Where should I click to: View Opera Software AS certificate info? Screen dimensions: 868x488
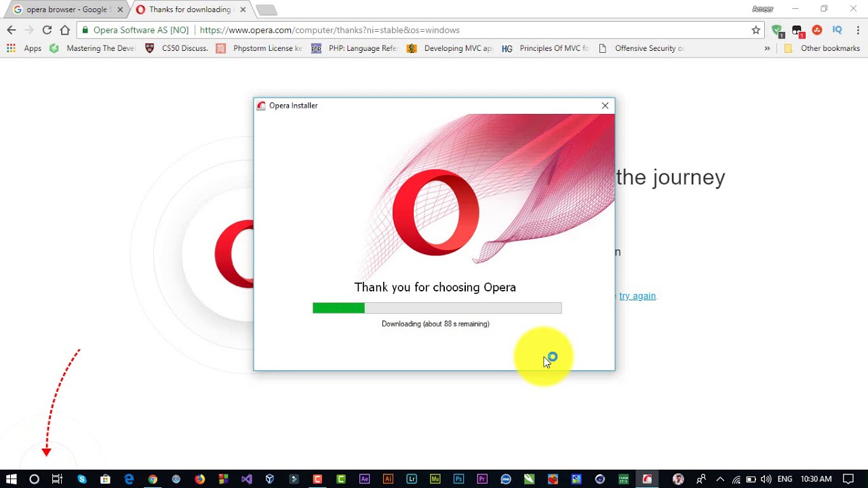[x=135, y=30]
